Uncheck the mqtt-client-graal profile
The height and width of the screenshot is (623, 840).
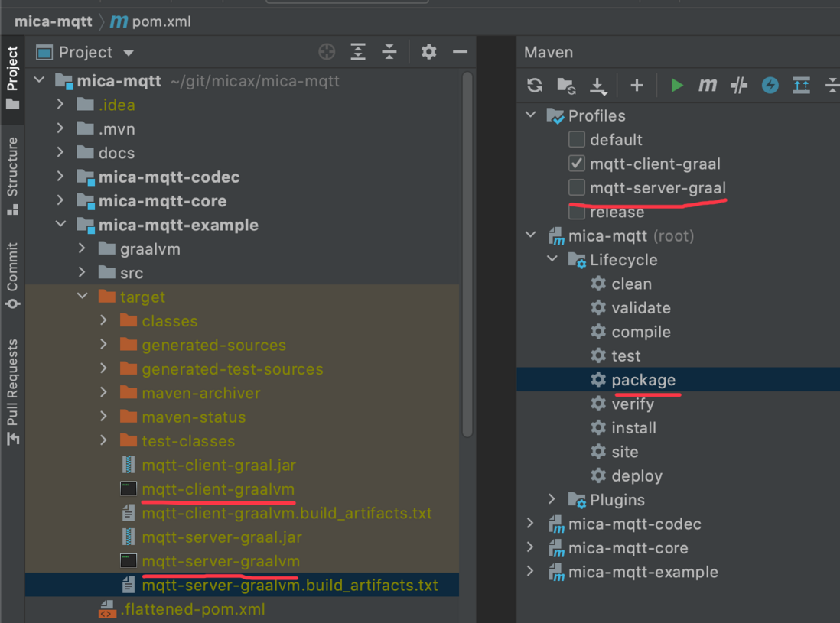point(576,164)
